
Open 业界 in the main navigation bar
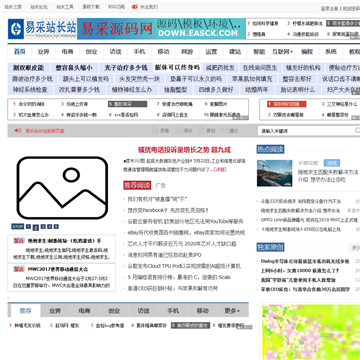click(x=43, y=52)
